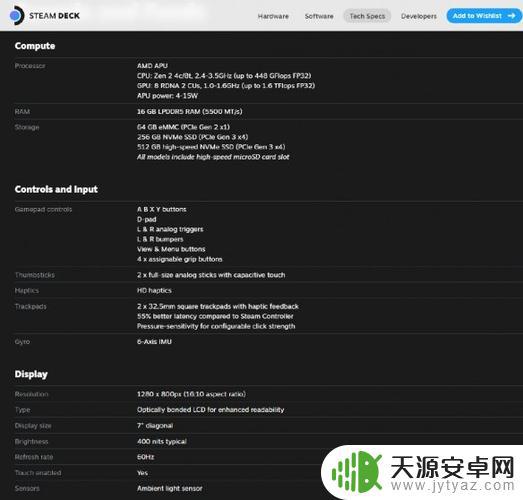This screenshot has height=500, width=523.
Task: Select the 'Ambient light sensor' value
Action: click(169, 489)
